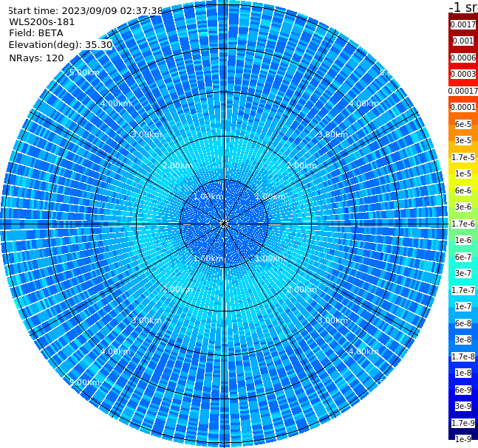Screen dimensions: 478x448
Task: Click the 1e-5 colorbar tick label
Action: click(x=463, y=173)
